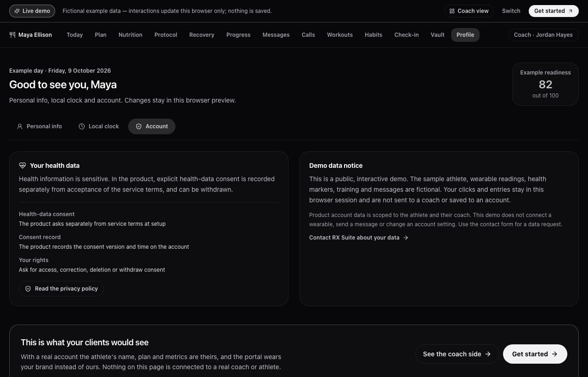Click the person icon on Personal info tab
Viewport: 588px width, 377px height.
(x=20, y=126)
